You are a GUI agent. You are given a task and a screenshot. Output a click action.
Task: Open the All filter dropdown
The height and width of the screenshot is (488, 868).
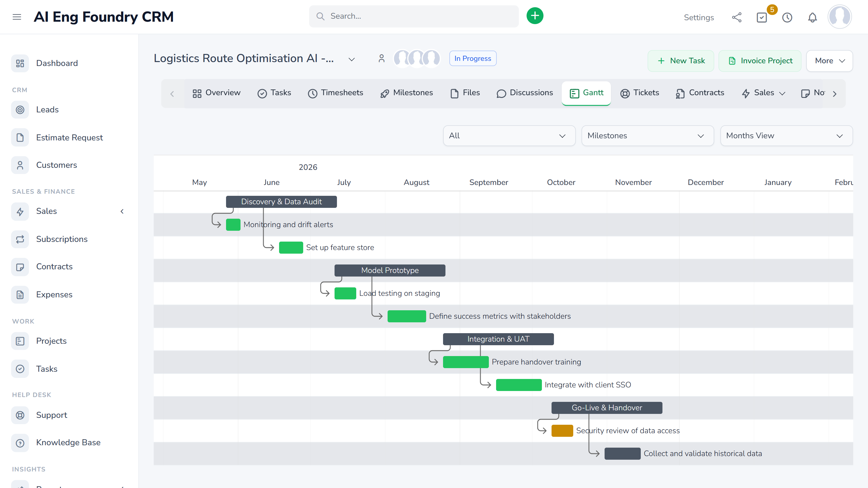click(509, 136)
